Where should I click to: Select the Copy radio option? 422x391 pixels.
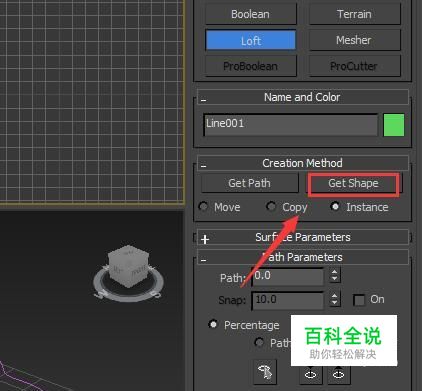click(x=271, y=206)
